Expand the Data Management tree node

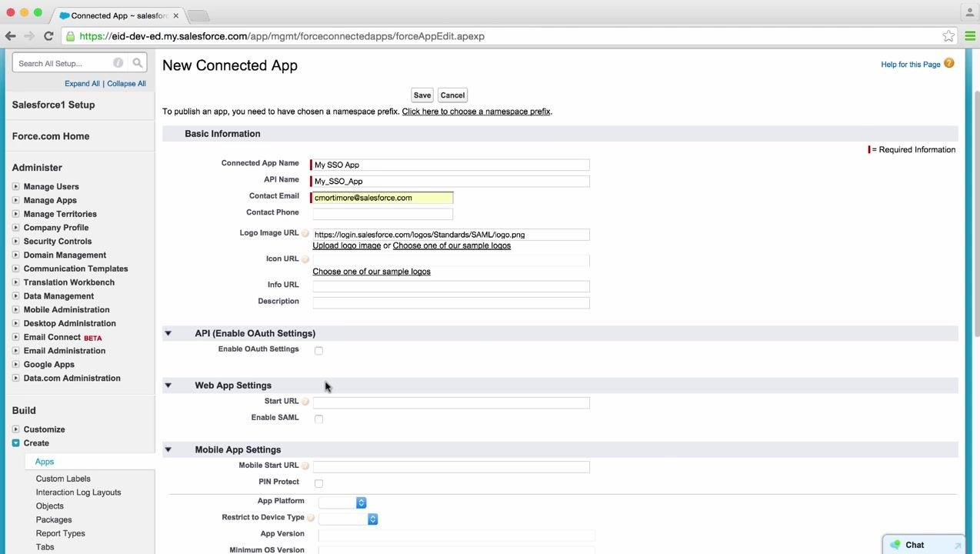15,296
